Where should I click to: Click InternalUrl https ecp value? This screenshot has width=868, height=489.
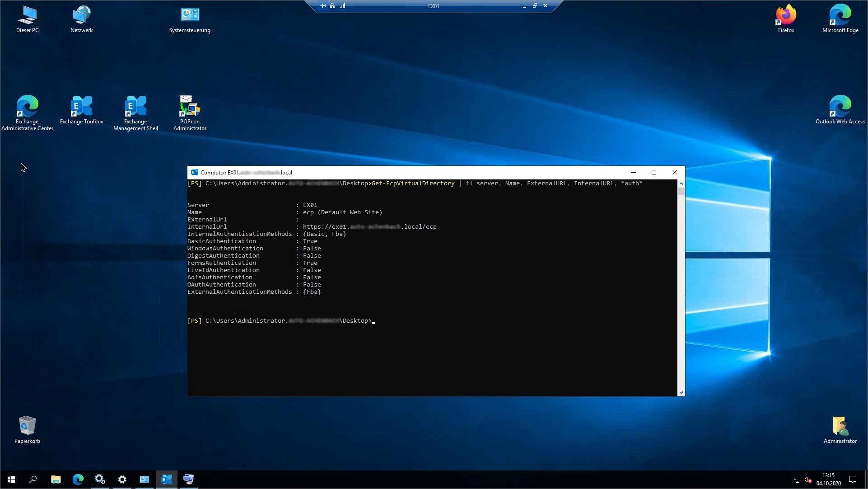[x=369, y=226]
